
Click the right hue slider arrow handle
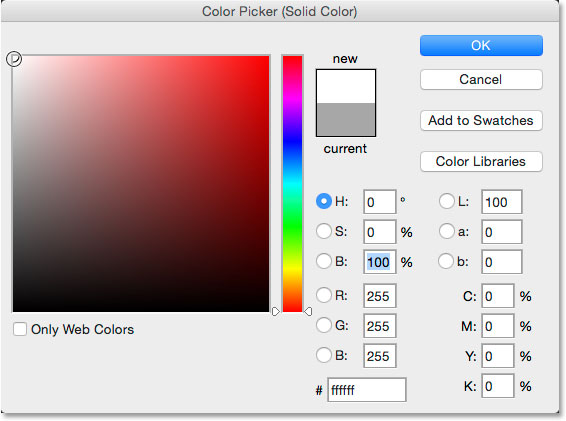[x=308, y=311]
